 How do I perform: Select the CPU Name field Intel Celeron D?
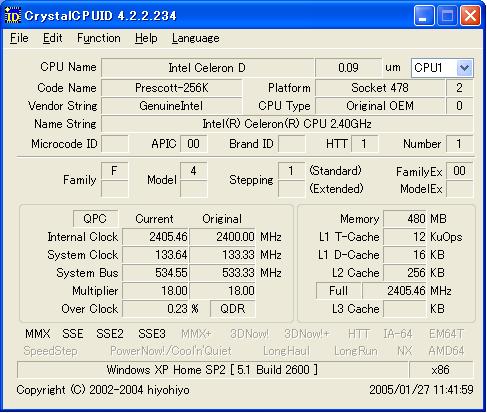pos(207,68)
